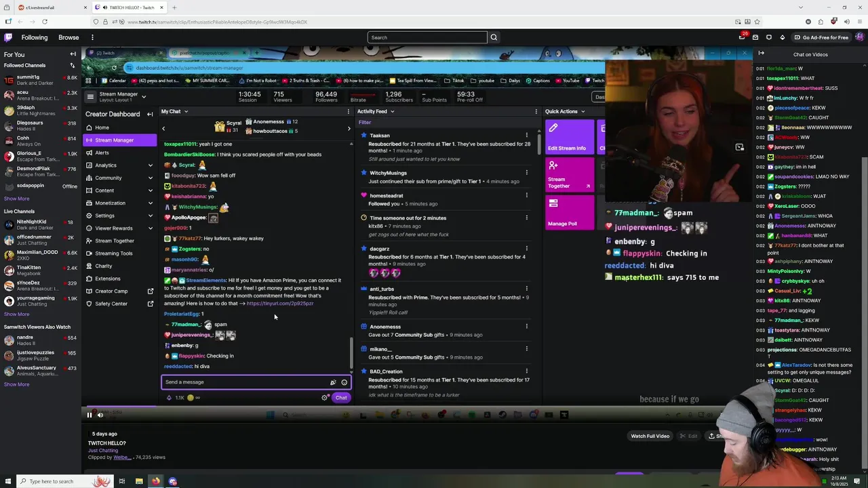Click the Edit Stream Info pencil tile
The height and width of the screenshot is (488, 868).
(570, 136)
